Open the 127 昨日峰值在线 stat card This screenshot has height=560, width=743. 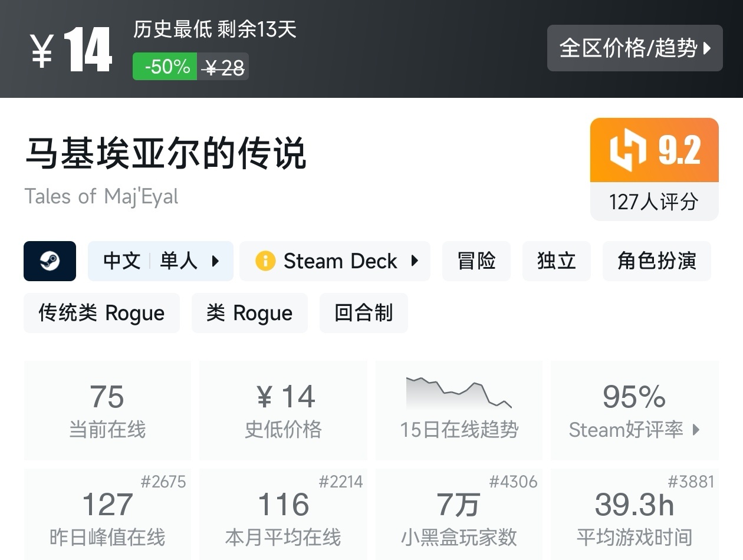point(107,514)
